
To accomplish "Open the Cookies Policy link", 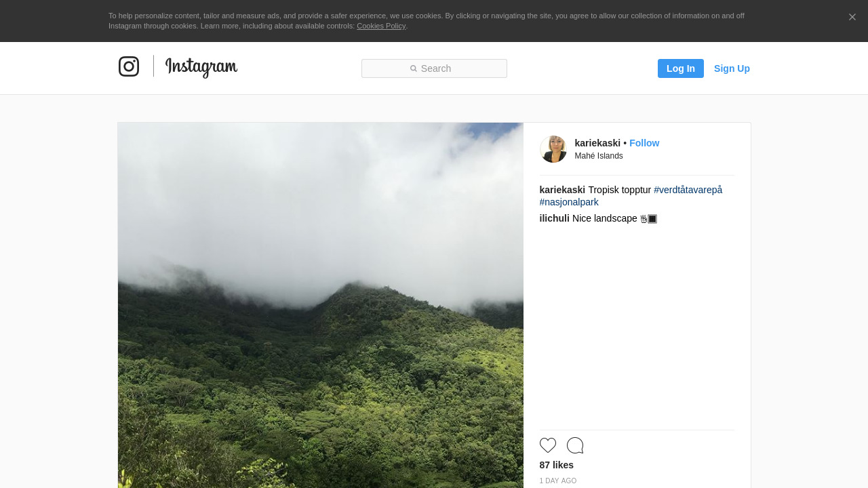I will pos(381,26).
